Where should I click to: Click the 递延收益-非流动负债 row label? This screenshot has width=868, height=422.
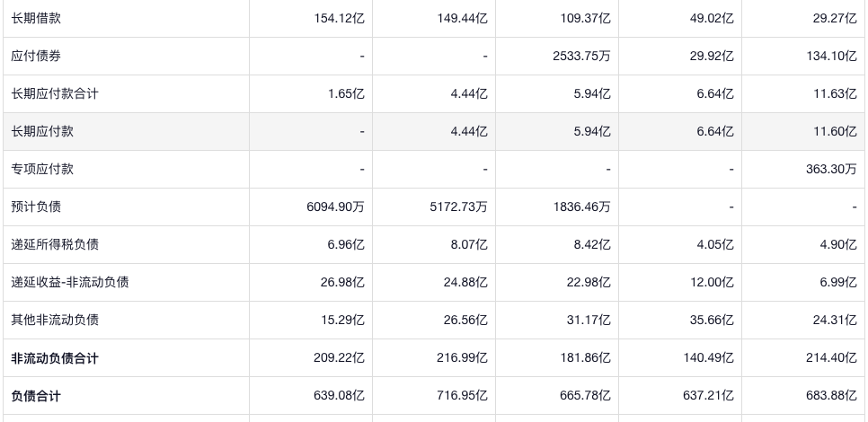70,282
